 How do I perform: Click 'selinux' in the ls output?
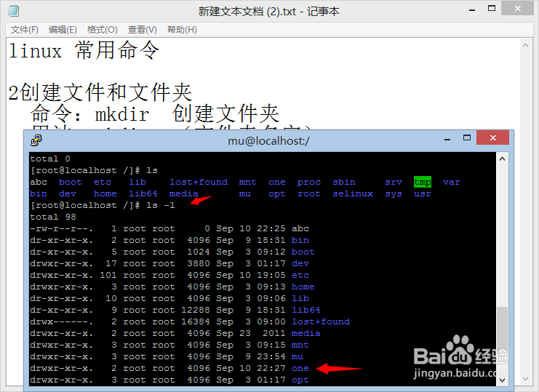pyautogui.click(x=353, y=193)
